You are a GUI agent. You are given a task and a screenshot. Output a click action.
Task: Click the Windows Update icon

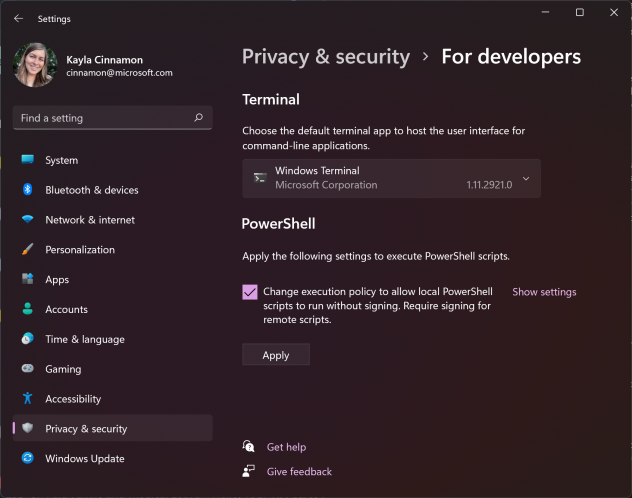click(27, 459)
